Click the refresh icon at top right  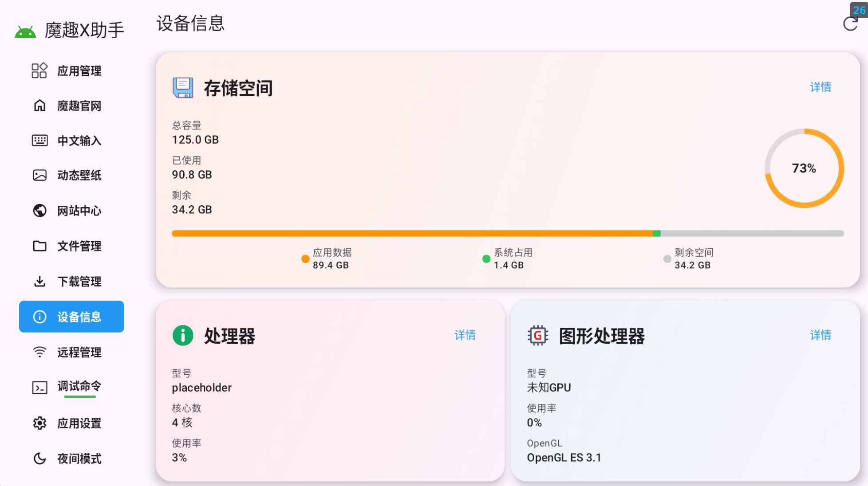(850, 24)
